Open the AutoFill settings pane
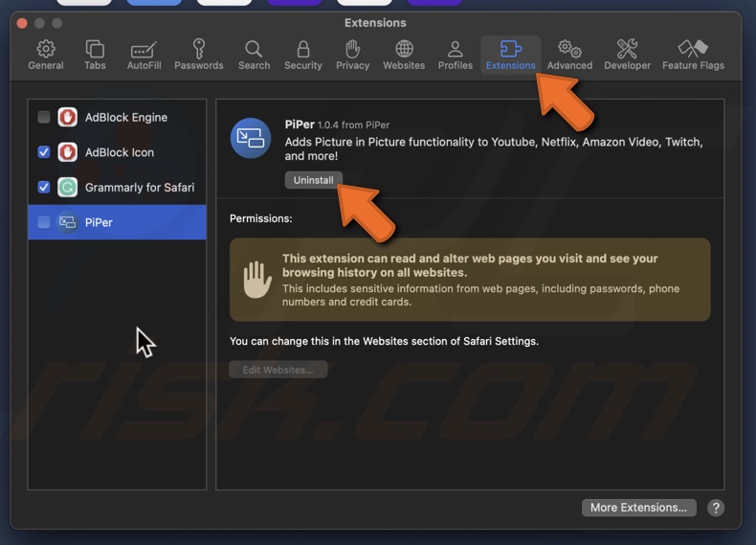Image resolution: width=756 pixels, height=545 pixels. 144,55
